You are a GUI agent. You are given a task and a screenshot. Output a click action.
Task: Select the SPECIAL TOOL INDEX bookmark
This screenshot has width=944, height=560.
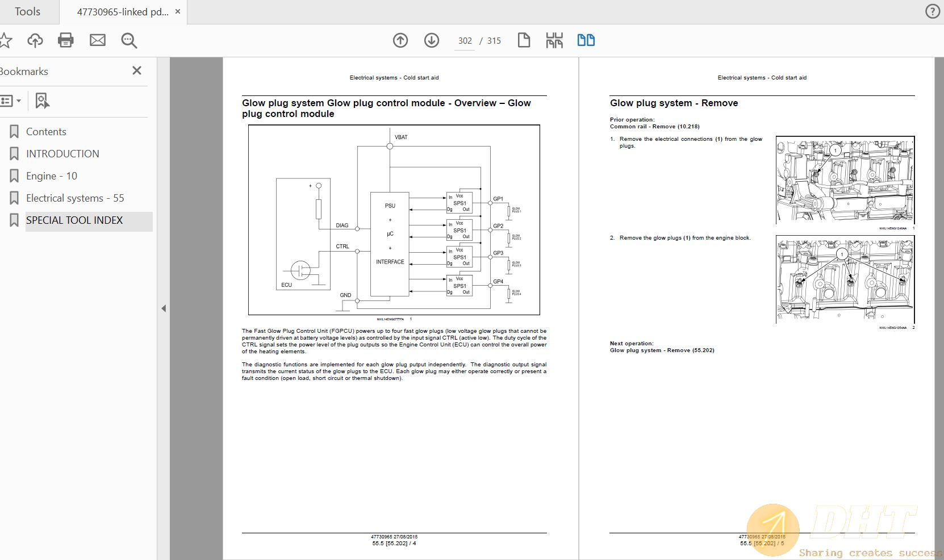74,220
